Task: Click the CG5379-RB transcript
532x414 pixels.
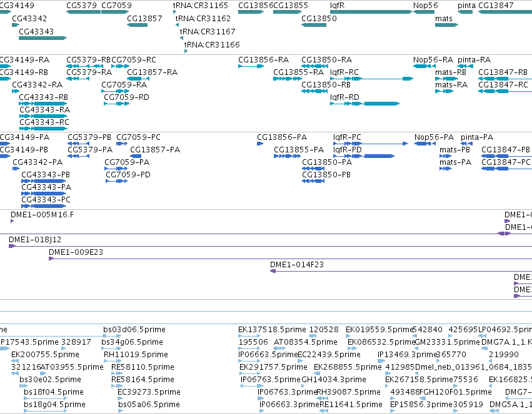Action: pyautogui.click(x=84, y=66)
